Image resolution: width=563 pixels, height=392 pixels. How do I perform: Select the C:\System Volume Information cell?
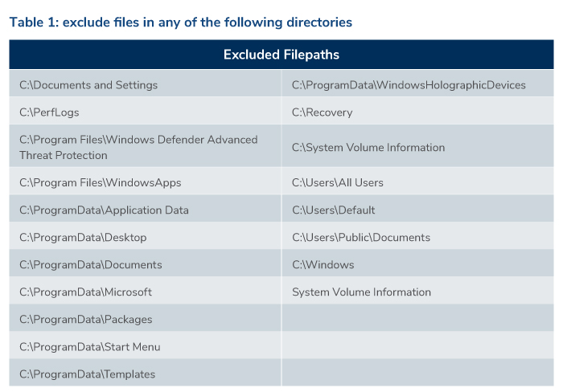(418, 147)
